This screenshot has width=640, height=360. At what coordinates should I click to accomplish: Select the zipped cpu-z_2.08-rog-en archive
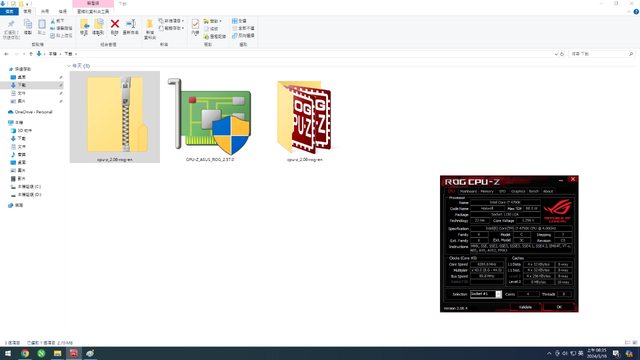(115, 117)
